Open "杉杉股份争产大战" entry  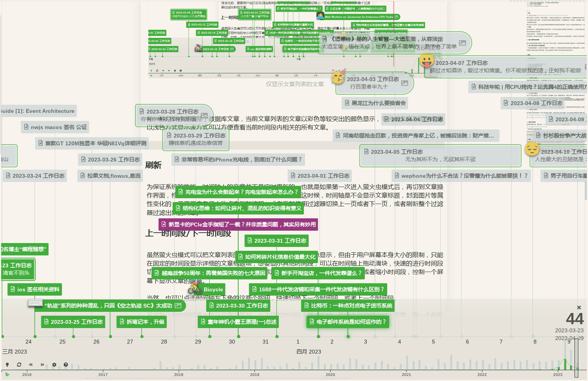click(561, 136)
